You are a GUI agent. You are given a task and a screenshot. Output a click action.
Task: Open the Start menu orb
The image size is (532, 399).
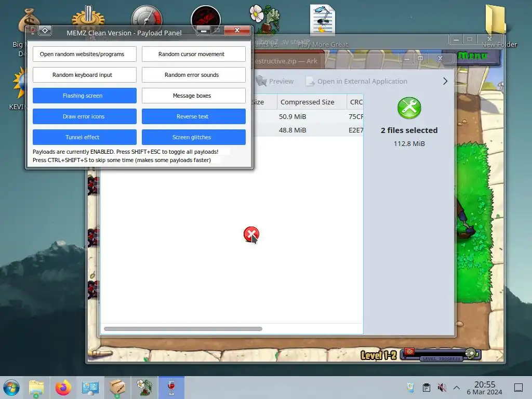11,388
